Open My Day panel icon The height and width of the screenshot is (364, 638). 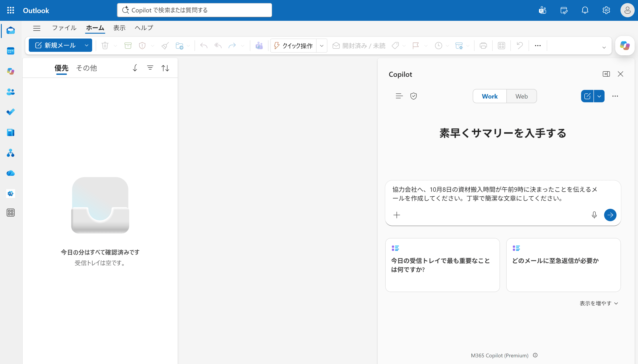[x=564, y=10]
